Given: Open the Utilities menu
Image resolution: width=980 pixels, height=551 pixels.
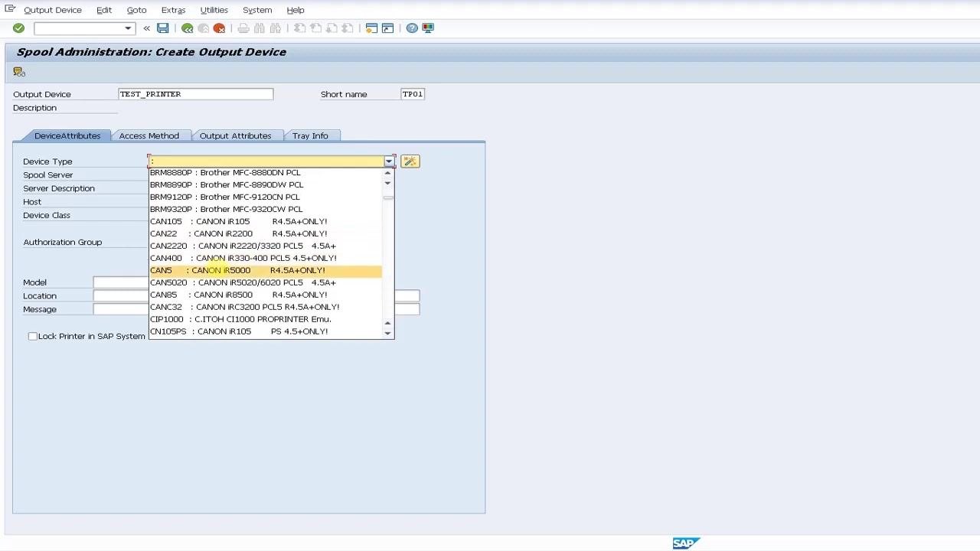Looking at the screenshot, I should click(214, 10).
